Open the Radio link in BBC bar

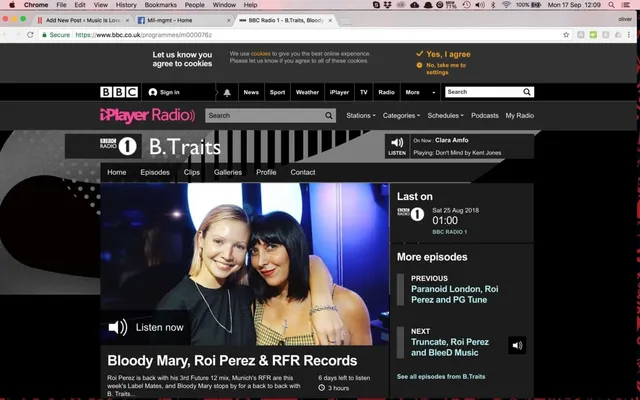[x=387, y=92]
